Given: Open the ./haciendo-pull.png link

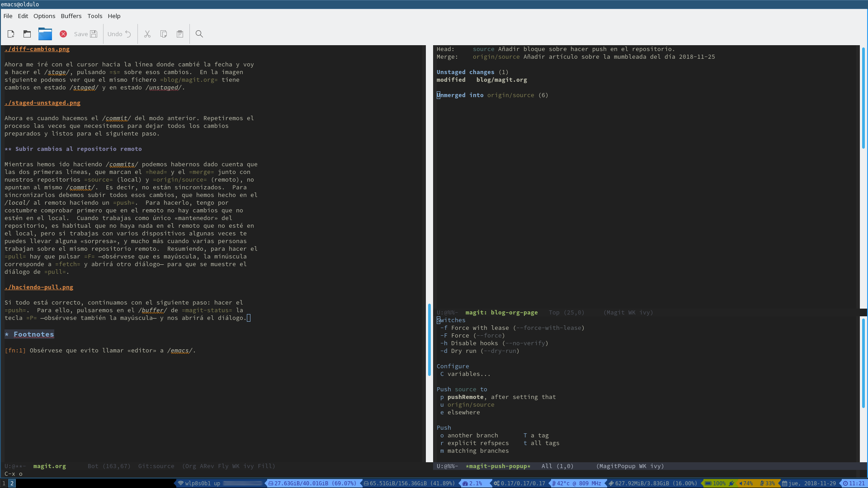Looking at the screenshot, I should [39, 287].
